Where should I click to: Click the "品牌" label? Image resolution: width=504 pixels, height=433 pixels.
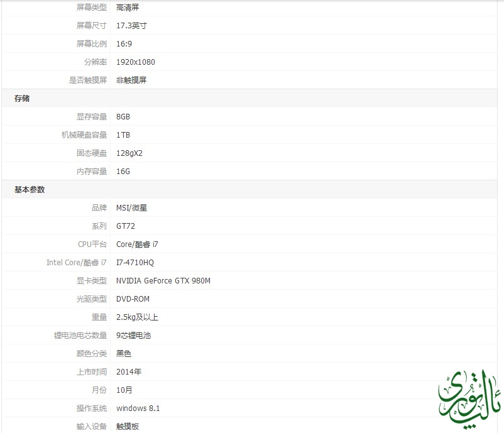coord(99,208)
